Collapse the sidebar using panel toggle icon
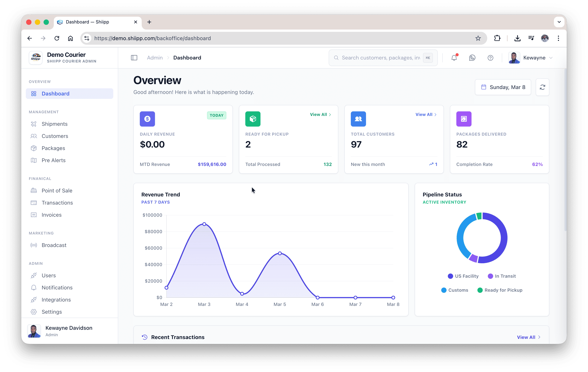The width and height of the screenshot is (588, 372). tap(134, 58)
